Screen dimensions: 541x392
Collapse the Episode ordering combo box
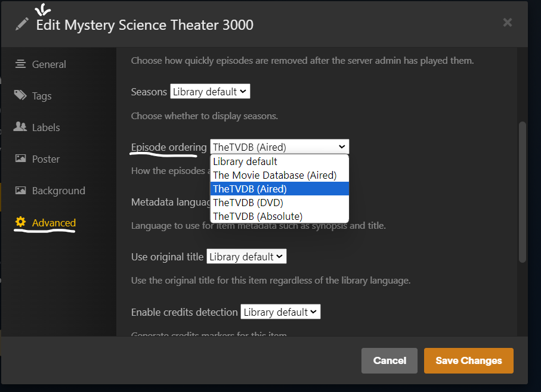279,147
